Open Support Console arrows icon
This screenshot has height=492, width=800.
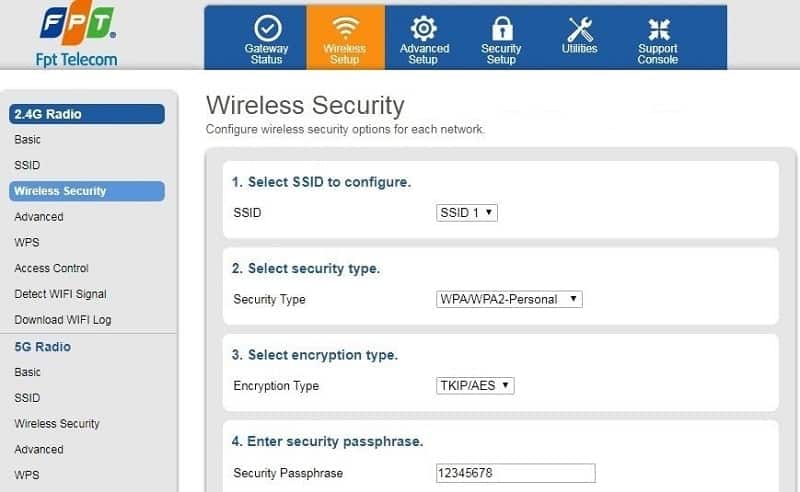click(658, 29)
